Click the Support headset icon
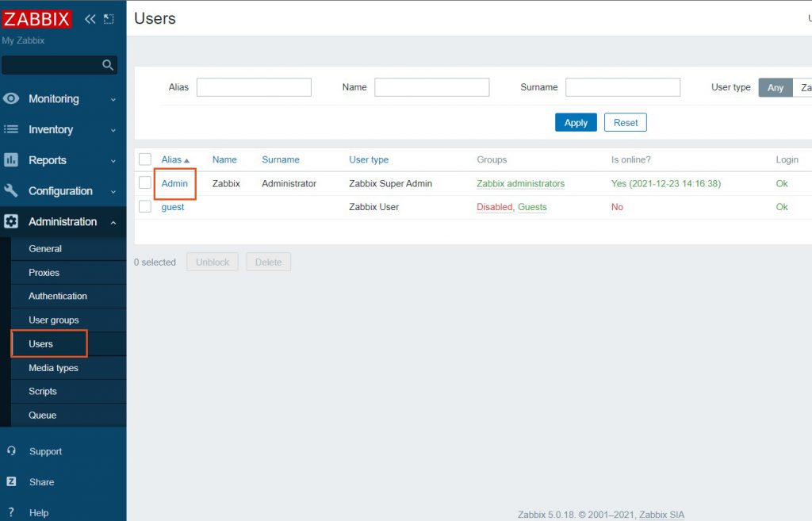 point(11,450)
